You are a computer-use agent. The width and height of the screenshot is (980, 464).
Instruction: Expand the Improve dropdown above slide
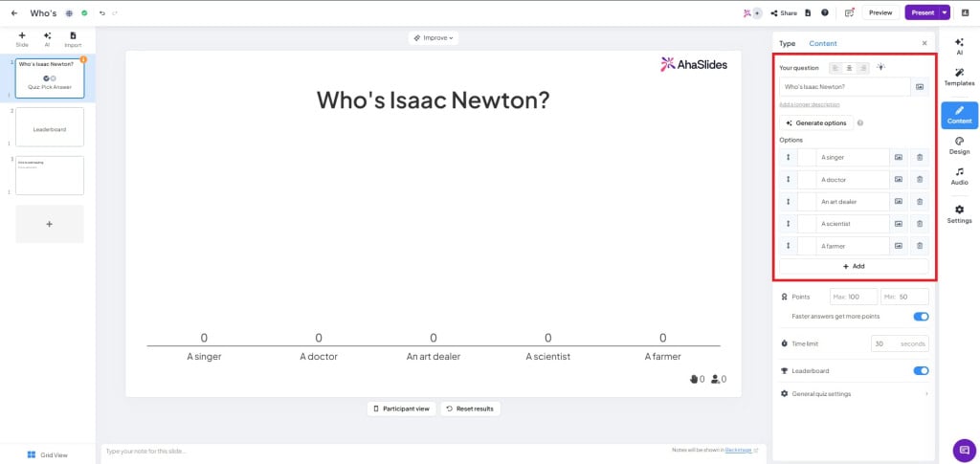coord(433,37)
